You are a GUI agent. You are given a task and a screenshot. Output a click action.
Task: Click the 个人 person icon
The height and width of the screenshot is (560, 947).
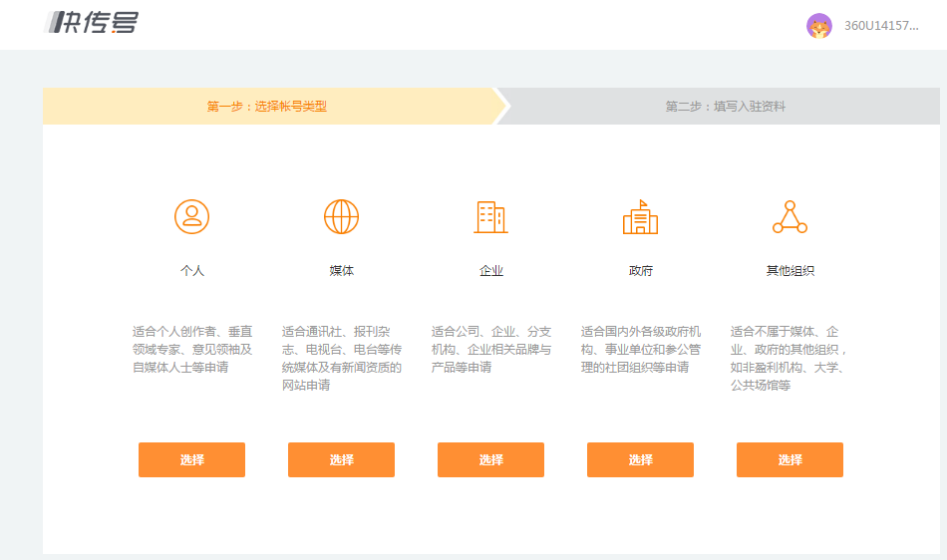[x=192, y=216]
